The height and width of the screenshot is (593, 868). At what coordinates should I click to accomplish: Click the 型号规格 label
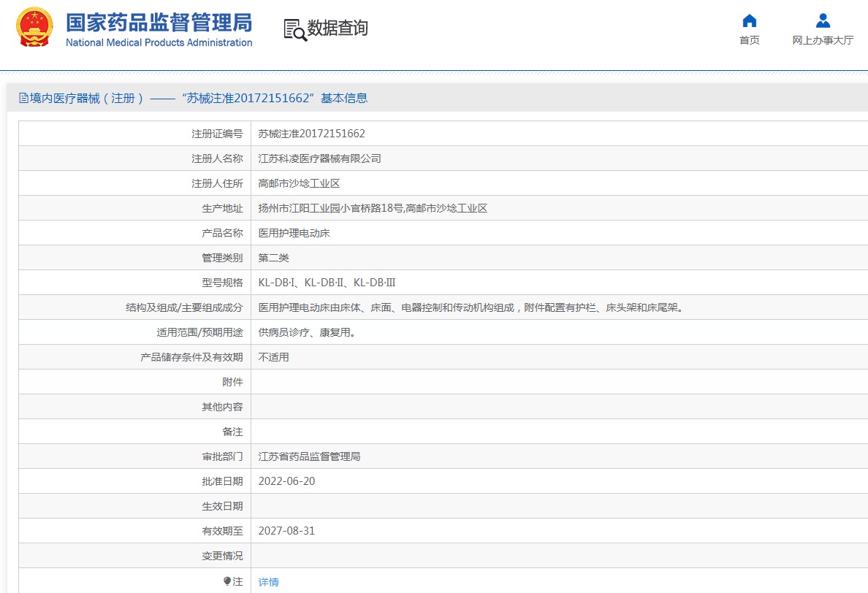(222, 283)
